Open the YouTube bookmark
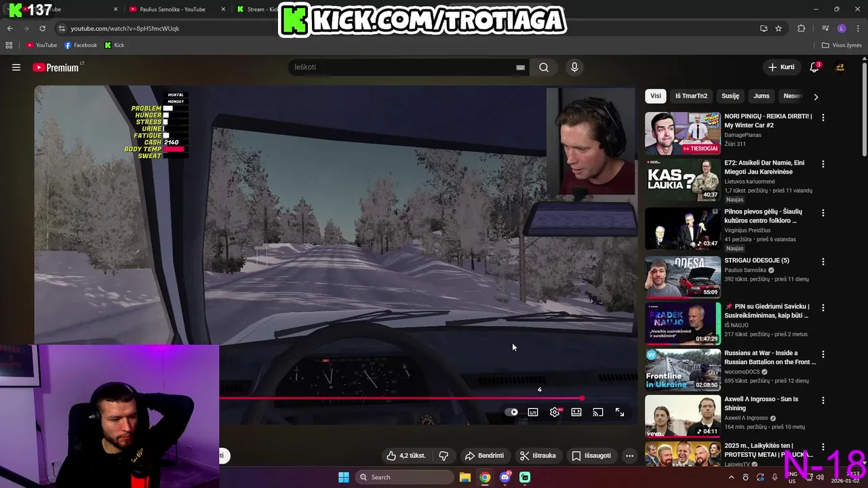This screenshot has height=488, width=868. (41, 45)
